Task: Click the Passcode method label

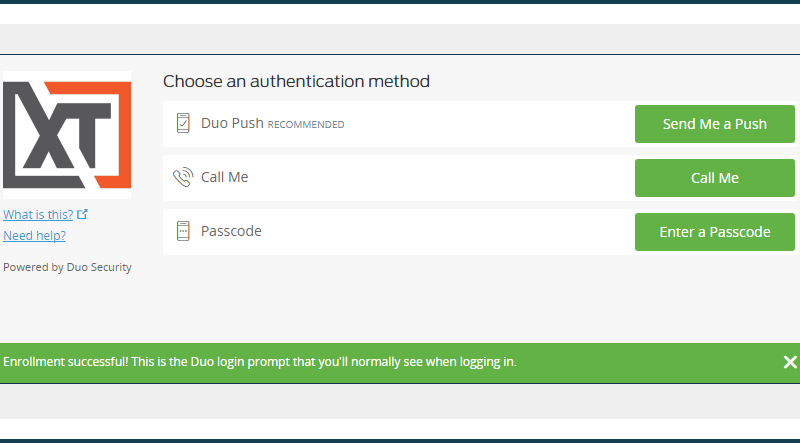Action: click(x=231, y=231)
